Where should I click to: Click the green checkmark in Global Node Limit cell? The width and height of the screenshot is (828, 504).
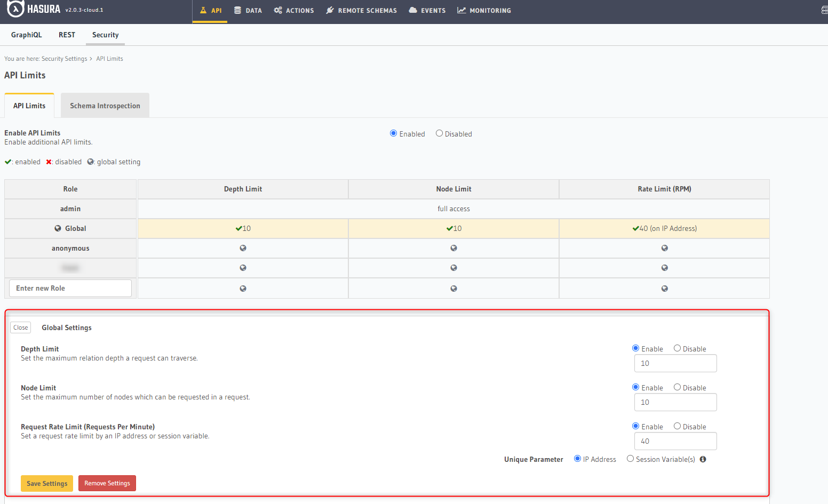point(449,228)
